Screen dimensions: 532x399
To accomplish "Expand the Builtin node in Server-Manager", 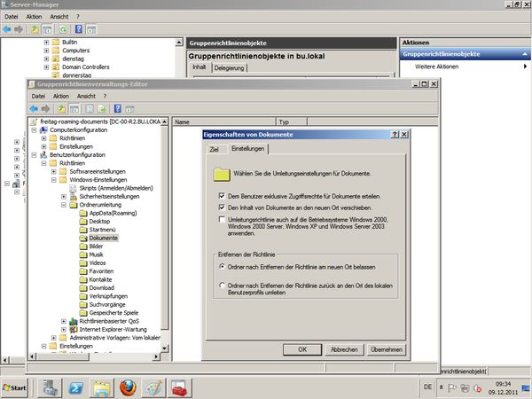I will click(46, 42).
